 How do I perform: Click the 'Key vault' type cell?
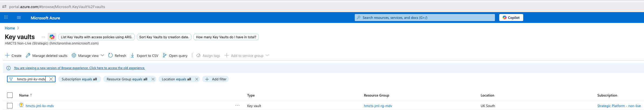coord(254,106)
